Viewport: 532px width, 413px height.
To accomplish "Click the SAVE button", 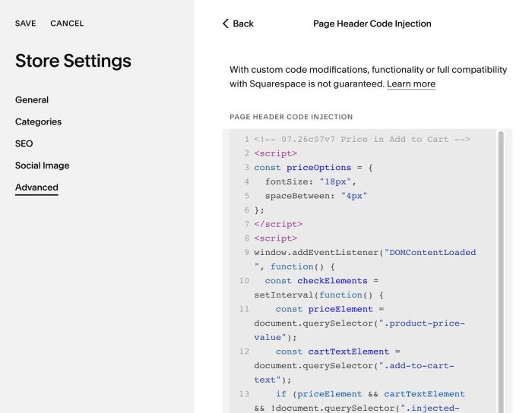I will pyautogui.click(x=25, y=24).
